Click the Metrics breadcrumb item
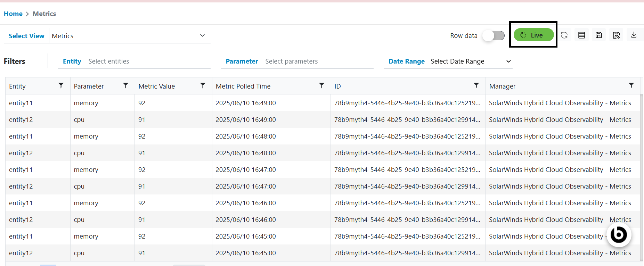The height and width of the screenshot is (266, 644). point(44,14)
